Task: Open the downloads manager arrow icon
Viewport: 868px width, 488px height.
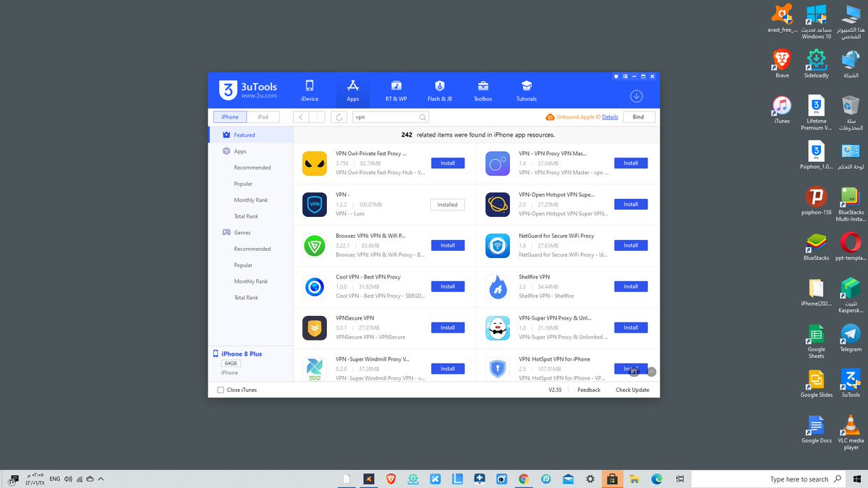Action: tap(637, 96)
